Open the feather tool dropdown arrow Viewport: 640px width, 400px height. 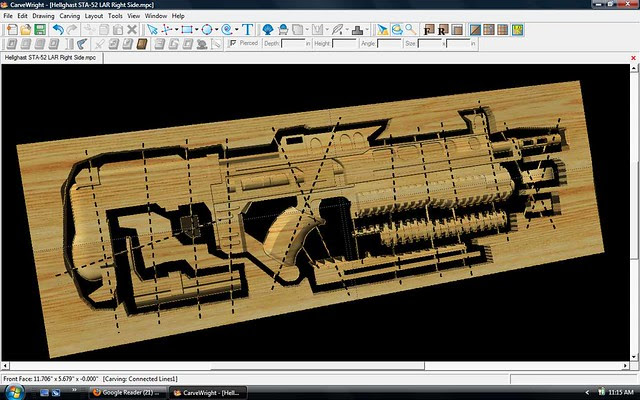347,29
